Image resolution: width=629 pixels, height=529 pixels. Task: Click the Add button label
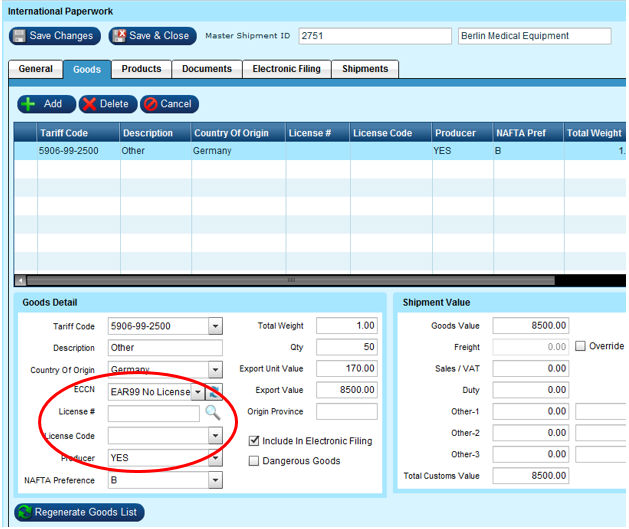point(53,104)
